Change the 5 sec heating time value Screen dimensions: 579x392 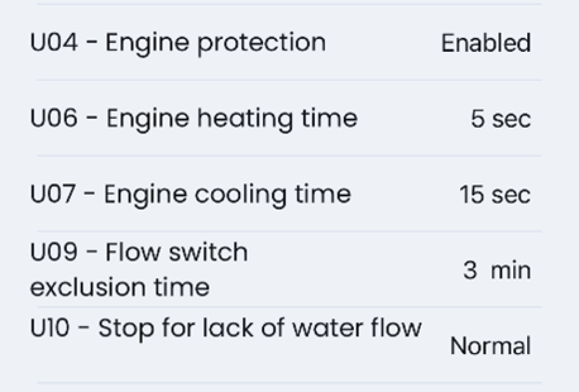point(501,119)
